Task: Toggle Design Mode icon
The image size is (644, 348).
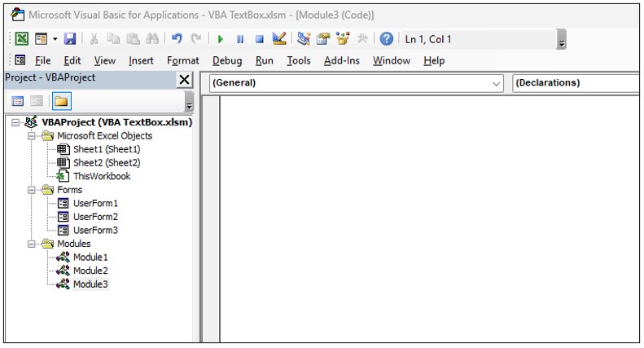Action: click(x=279, y=39)
